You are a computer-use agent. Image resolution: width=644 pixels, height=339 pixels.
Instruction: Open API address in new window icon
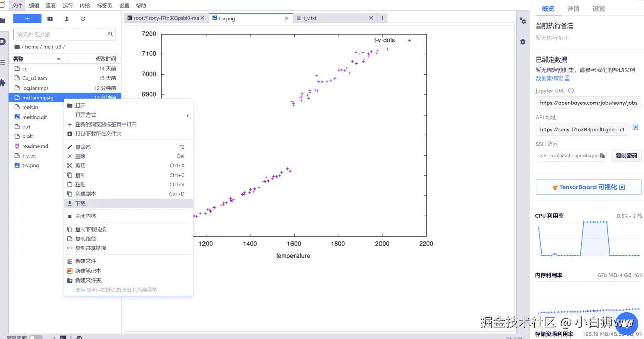[635, 128]
